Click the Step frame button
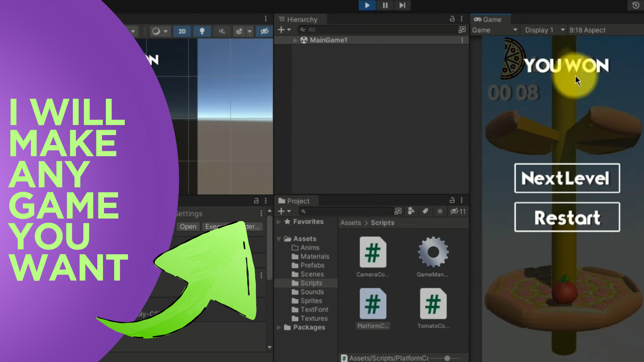The image size is (644, 362). 402,5
